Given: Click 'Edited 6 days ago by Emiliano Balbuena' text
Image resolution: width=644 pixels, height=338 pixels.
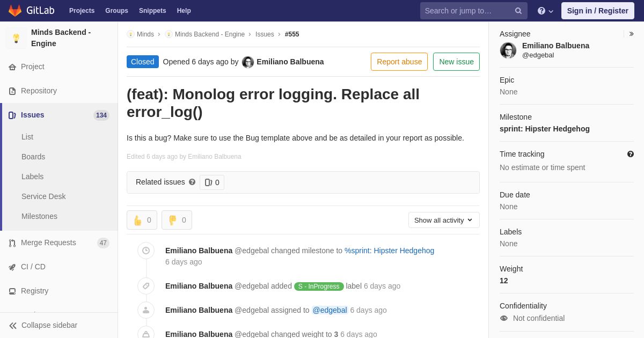Looking at the screenshot, I should point(184,157).
